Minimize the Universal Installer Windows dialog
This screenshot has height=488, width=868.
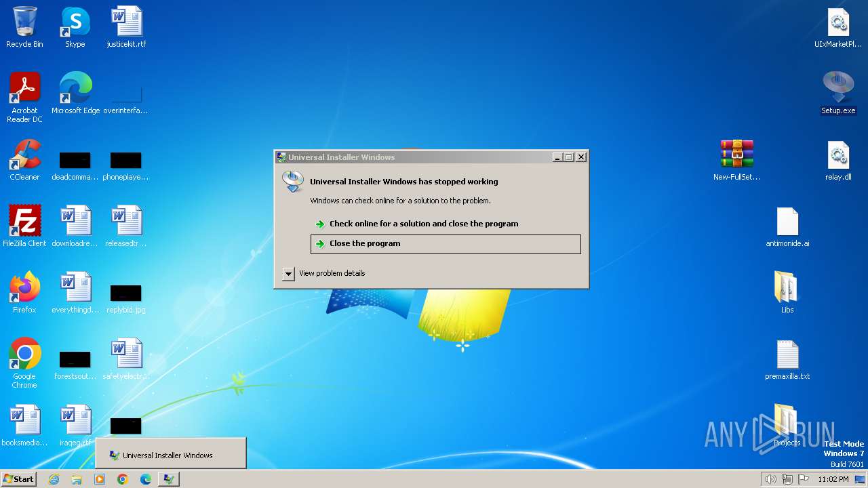557,157
